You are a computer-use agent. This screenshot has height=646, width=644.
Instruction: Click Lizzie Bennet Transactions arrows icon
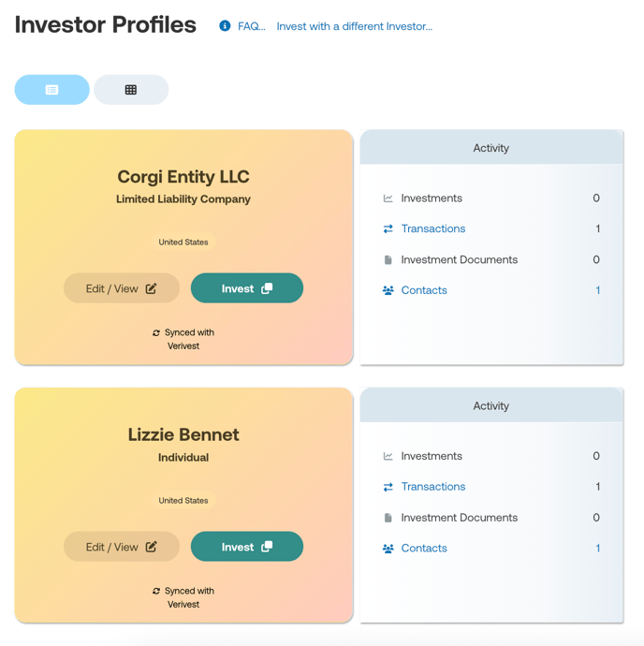(x=388, y=487)
